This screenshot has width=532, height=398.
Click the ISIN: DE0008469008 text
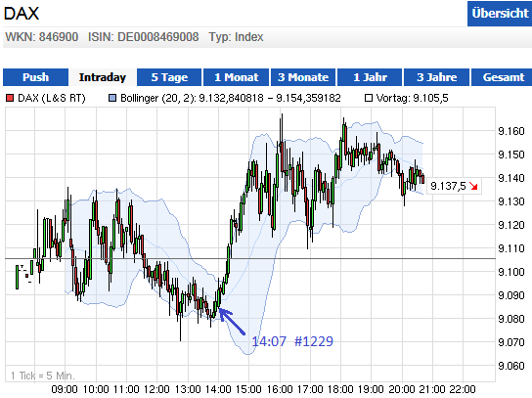(143, 37)
